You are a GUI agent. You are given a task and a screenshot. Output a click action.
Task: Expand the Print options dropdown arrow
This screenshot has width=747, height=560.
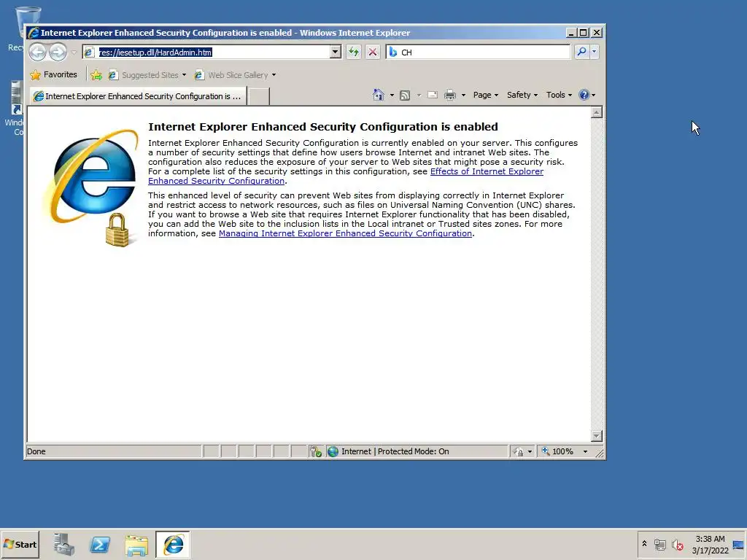tap(463, 95)
